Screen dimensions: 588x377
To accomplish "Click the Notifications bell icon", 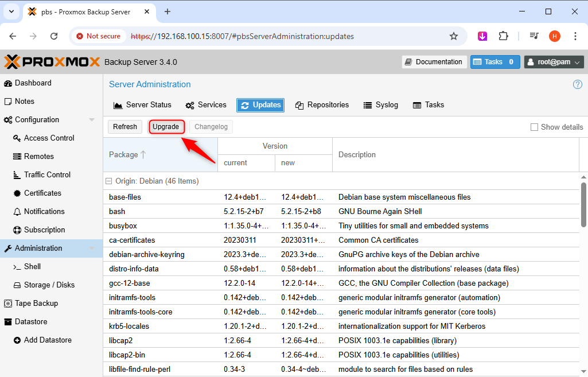I will click(x=17, y=212).
